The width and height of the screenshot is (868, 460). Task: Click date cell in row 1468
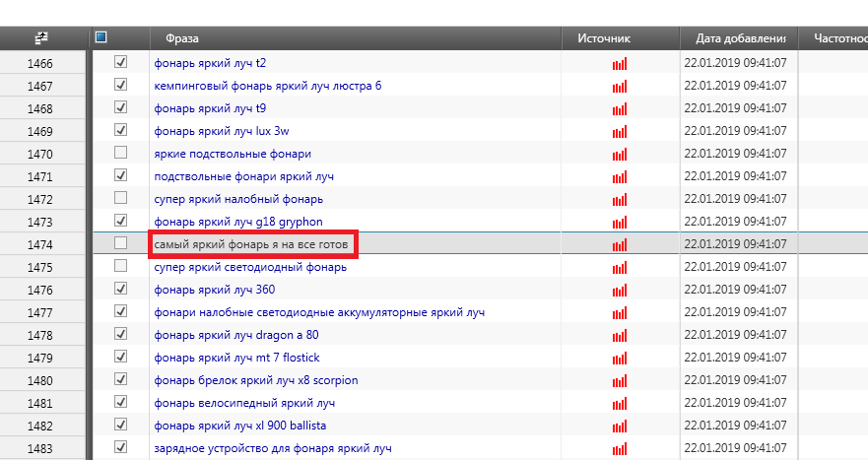tap(735, 108)
